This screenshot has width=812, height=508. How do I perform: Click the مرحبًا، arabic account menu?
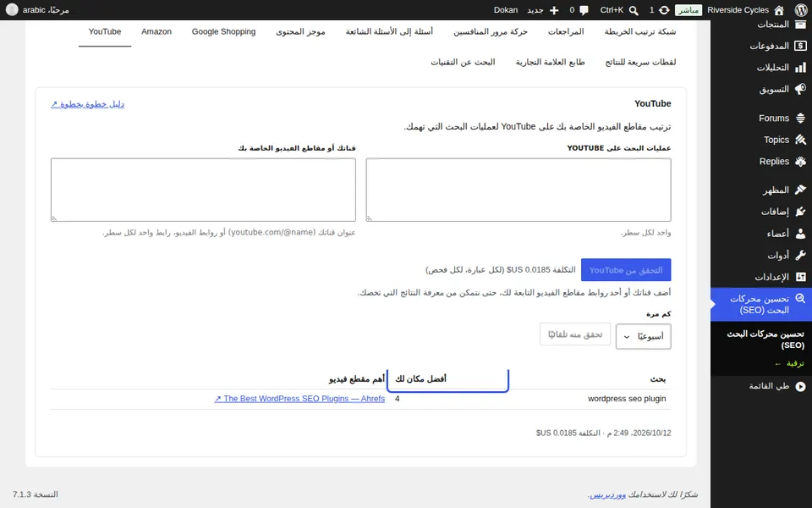click(x=37, y=10)
